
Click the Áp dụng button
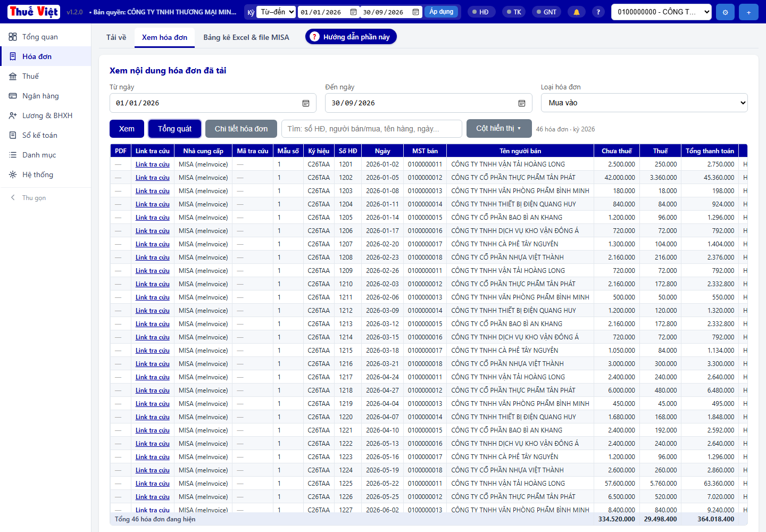(x=442, y=12)
